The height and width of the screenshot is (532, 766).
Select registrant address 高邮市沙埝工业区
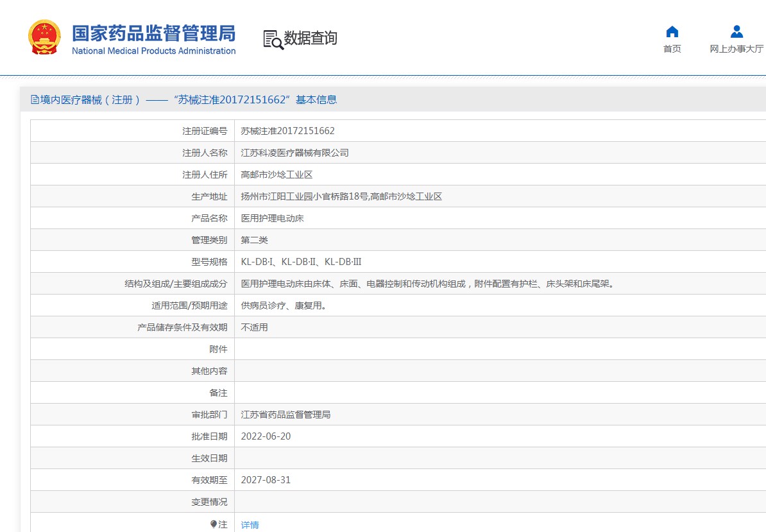click(x=277, y=175)
